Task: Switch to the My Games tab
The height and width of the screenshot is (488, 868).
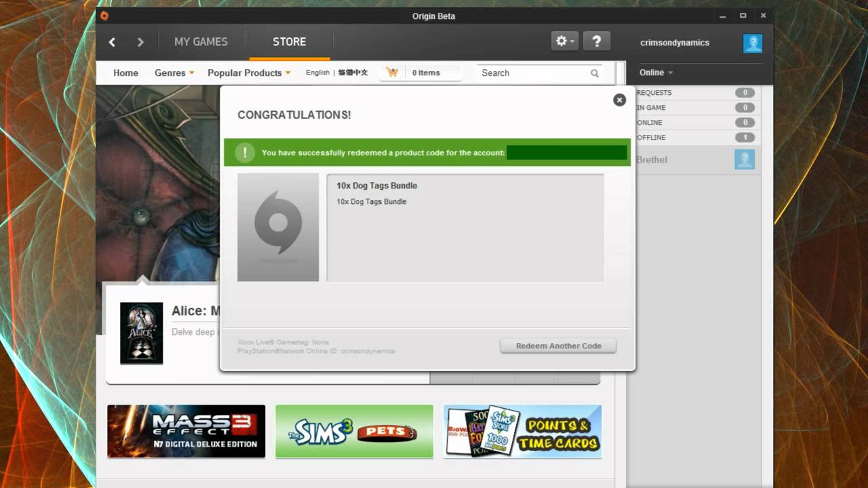Action: click(x=201, y=41)
